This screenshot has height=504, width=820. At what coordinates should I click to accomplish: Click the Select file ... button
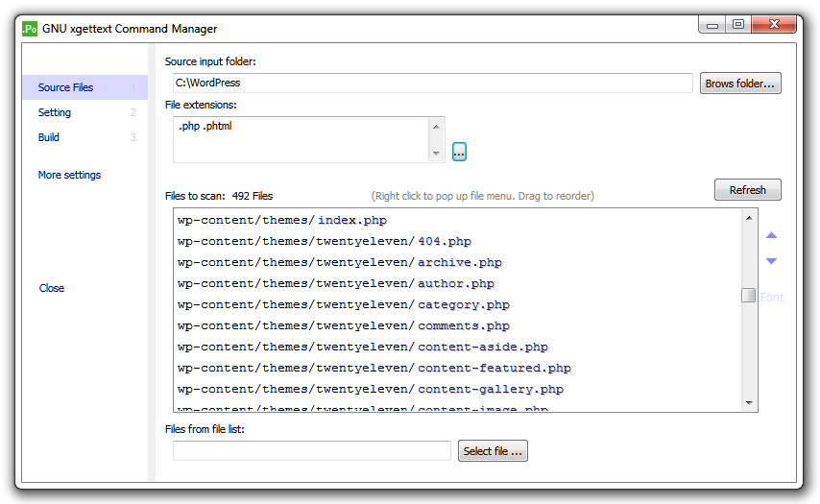(493, 450)
